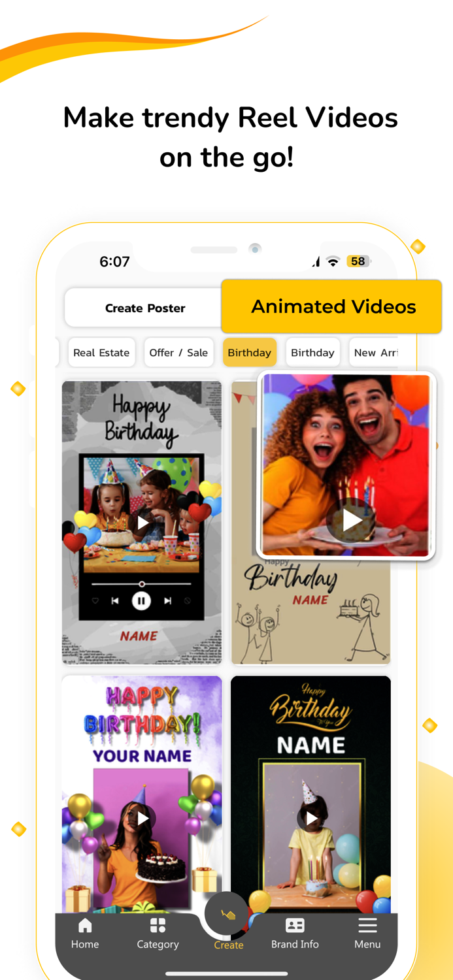Click the white NAME text on black template

click(x=311, y=745)
